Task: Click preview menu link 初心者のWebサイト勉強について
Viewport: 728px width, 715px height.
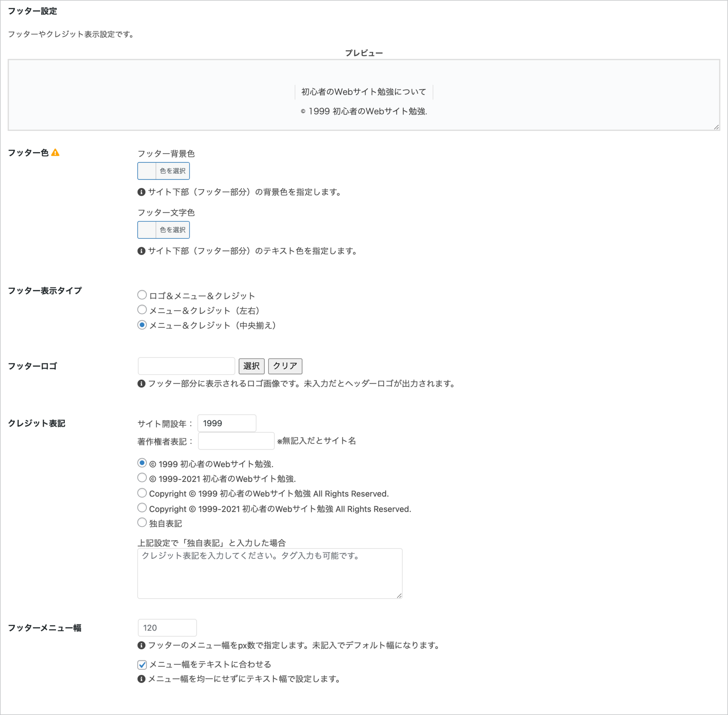Action: 364,92
